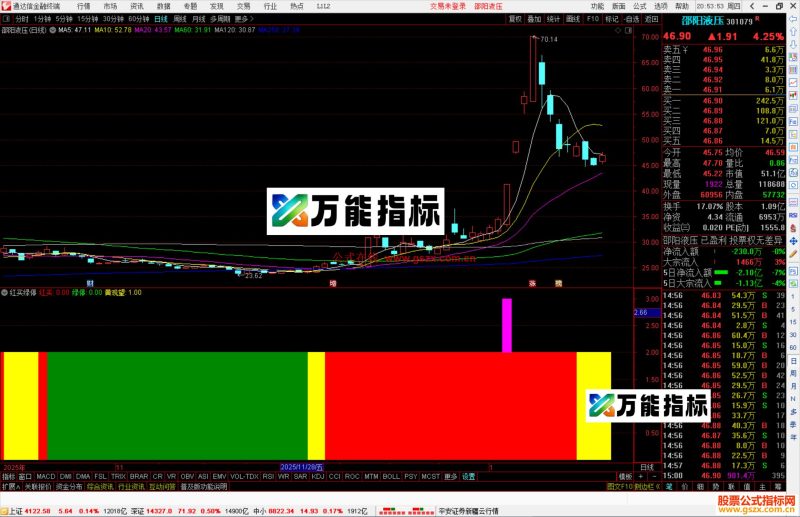Switch chart to 5分钟 period
This screenshot has height=517, width=800.
tap(64, 19)
